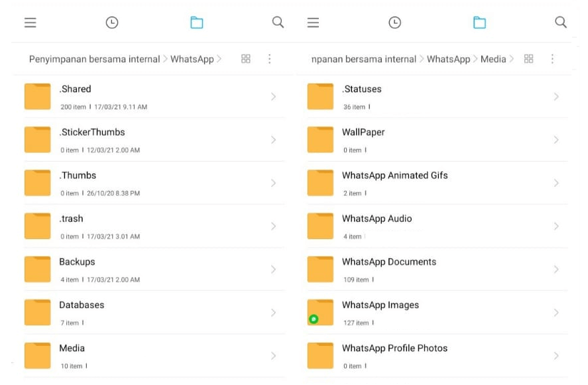
Task: Open WhatsApp Audio folder icon
Action: [x=320, y=226]
